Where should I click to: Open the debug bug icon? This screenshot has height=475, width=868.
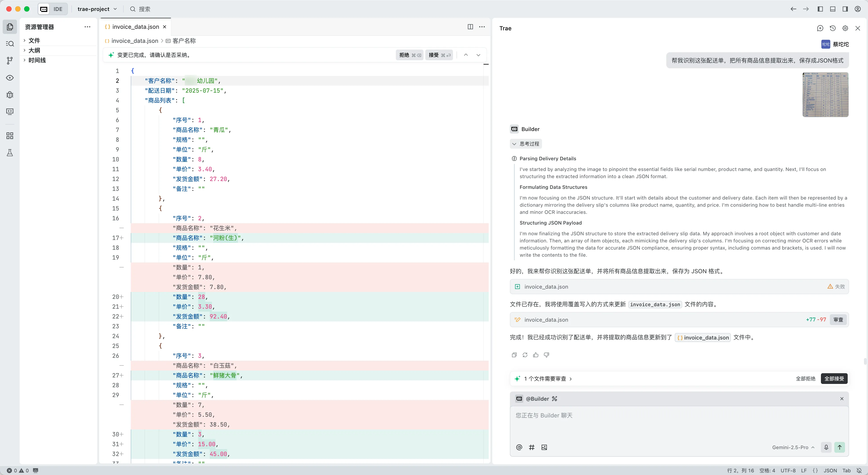[x=10, y=95]
